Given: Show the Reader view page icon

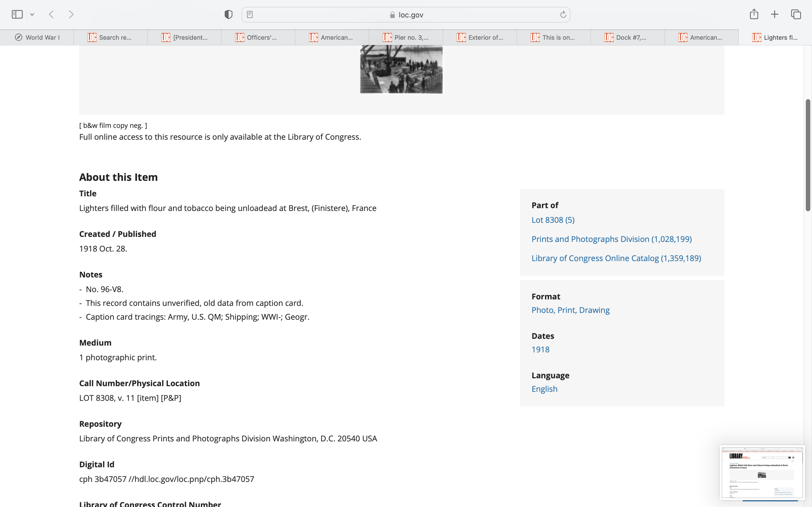Looking at the screenshot, I should coord(250,14).
